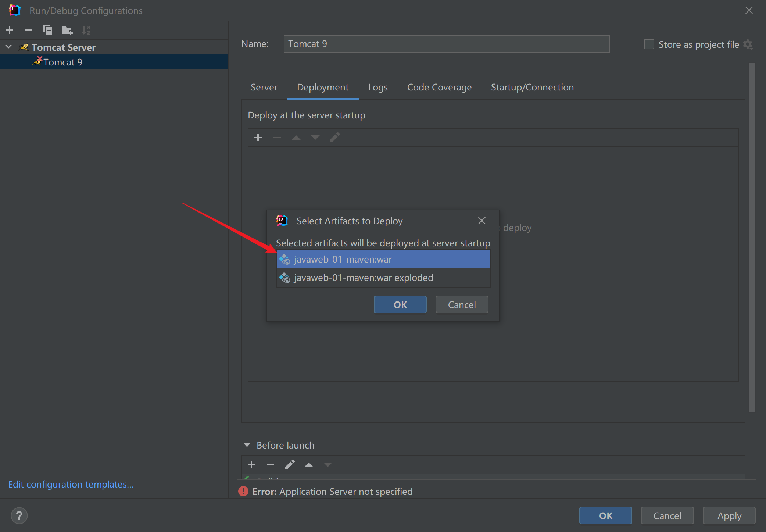
Task: Add an artifact to deploy at startup
Action: point(258,138)
